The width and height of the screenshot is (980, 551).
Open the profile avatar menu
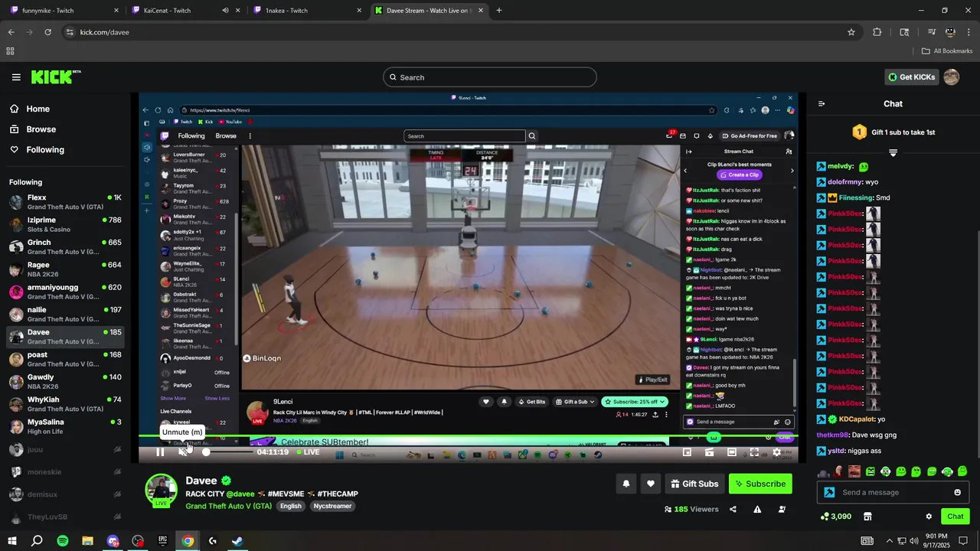(952, 77)
